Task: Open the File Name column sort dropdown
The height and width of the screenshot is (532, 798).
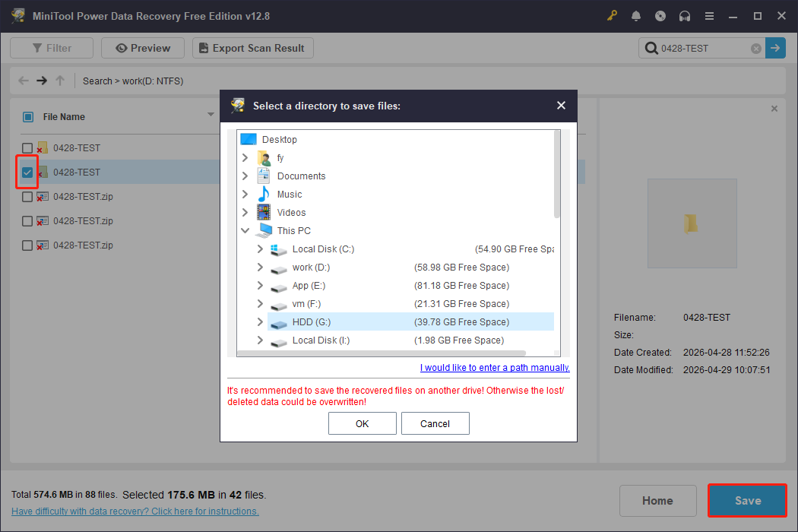Action: click(211, 115)
